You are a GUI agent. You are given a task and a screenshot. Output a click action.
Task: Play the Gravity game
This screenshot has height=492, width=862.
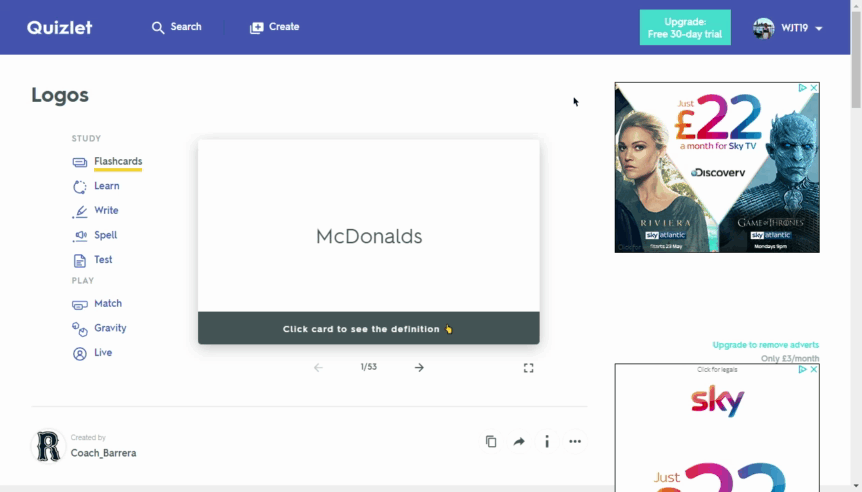coord(110,328)
